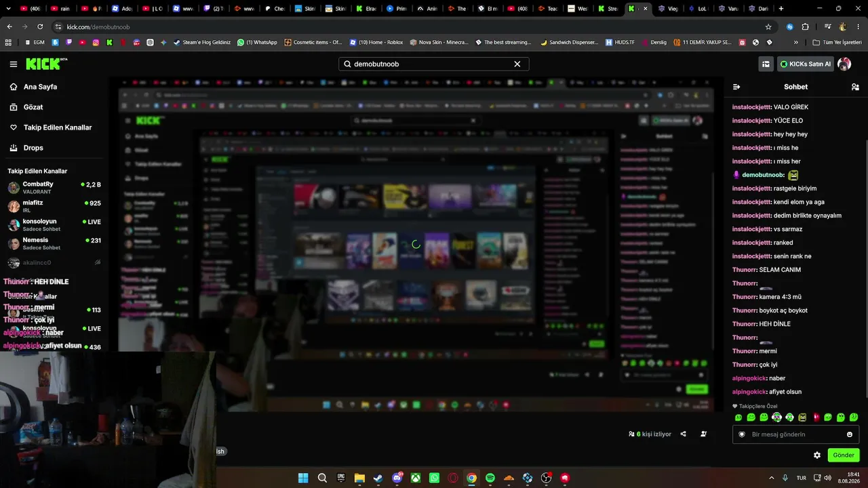
Task: Open OBS Studio from the taskbar
Action: (x=546, y=478)
